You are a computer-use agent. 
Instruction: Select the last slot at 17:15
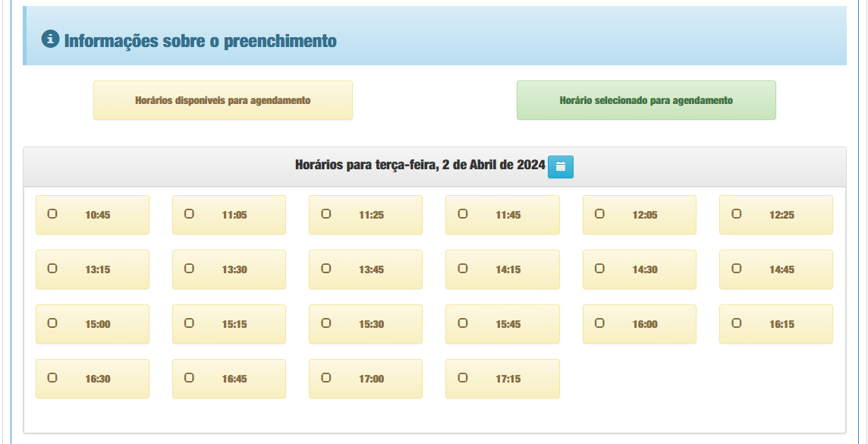coord(463,377)
